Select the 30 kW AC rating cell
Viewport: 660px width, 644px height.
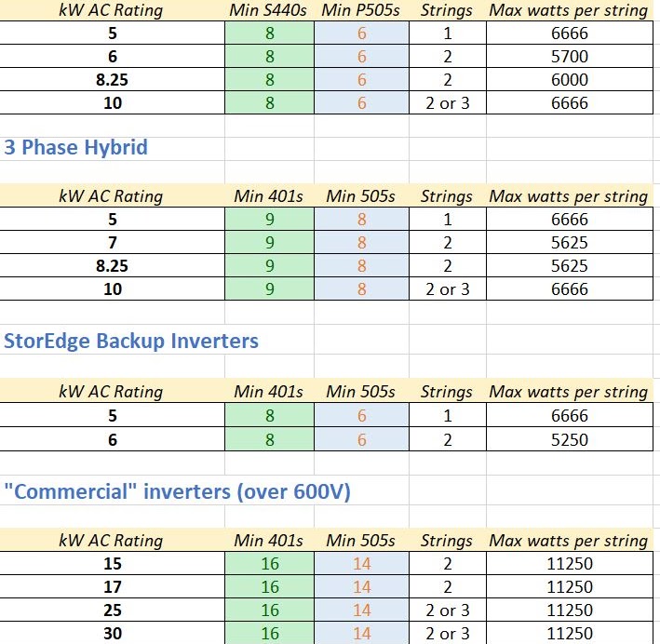coord(112,634)
